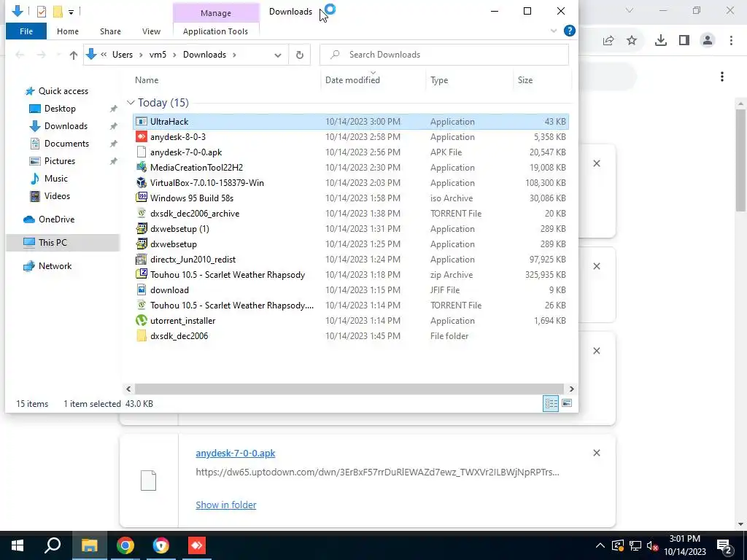747x560 pixels.
Task: Open Music in navigation pane
Action: (x=55, y=179)
